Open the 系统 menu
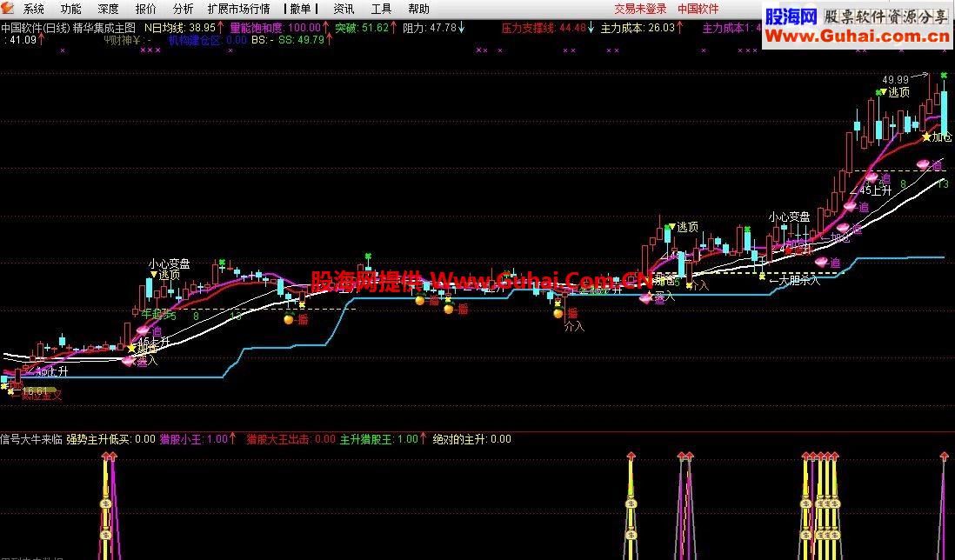Screen dimensions: 955x560 click(x=34, y=9)
